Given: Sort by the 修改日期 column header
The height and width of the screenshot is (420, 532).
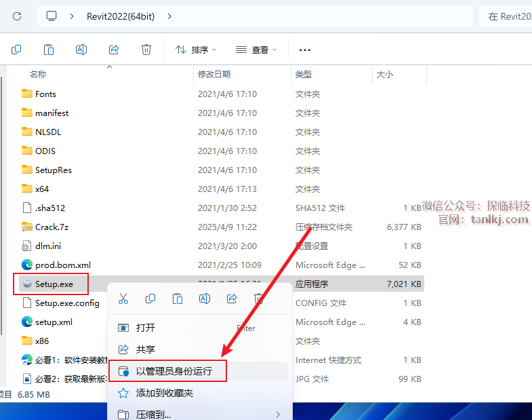Looking at the screenshot, I should [214, 74].
